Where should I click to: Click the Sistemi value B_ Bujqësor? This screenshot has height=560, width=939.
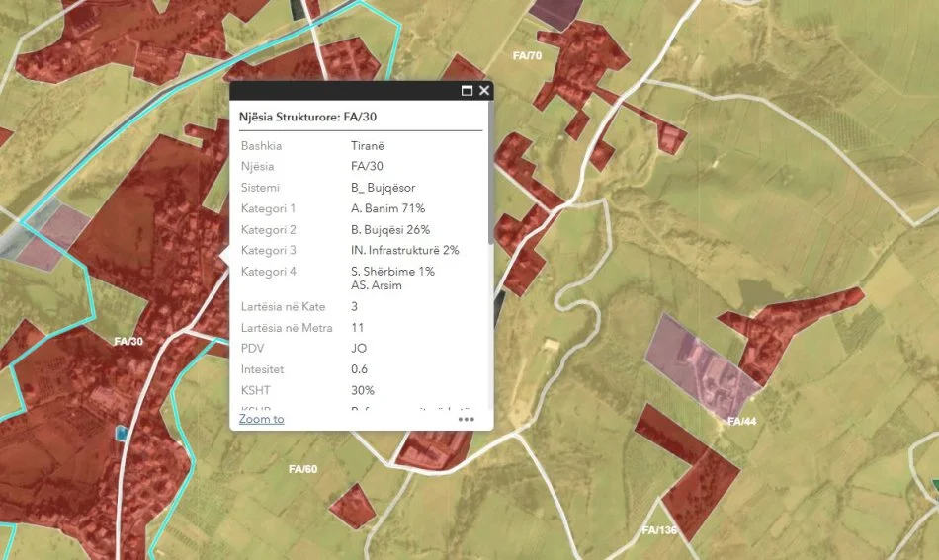(383, 188)
